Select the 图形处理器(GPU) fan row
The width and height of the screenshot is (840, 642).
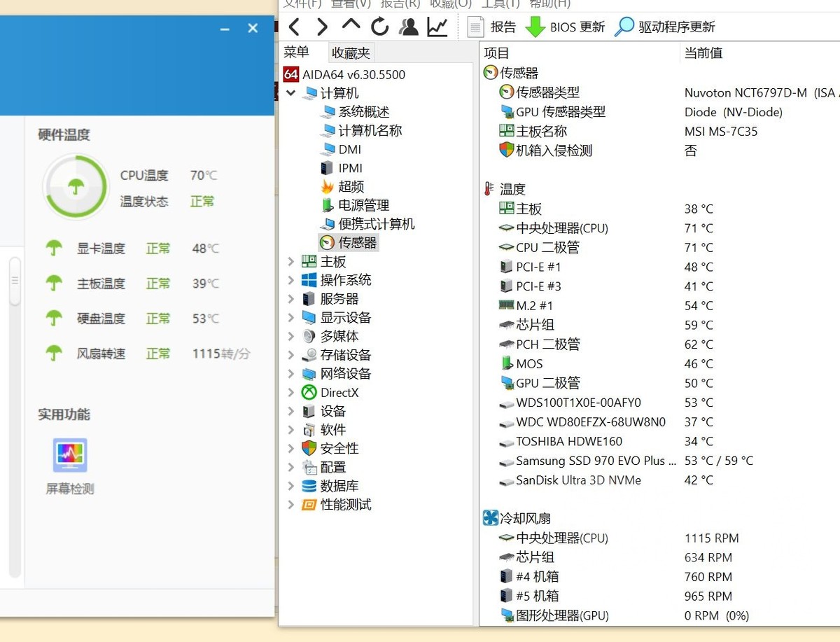[x=660, y=616]
